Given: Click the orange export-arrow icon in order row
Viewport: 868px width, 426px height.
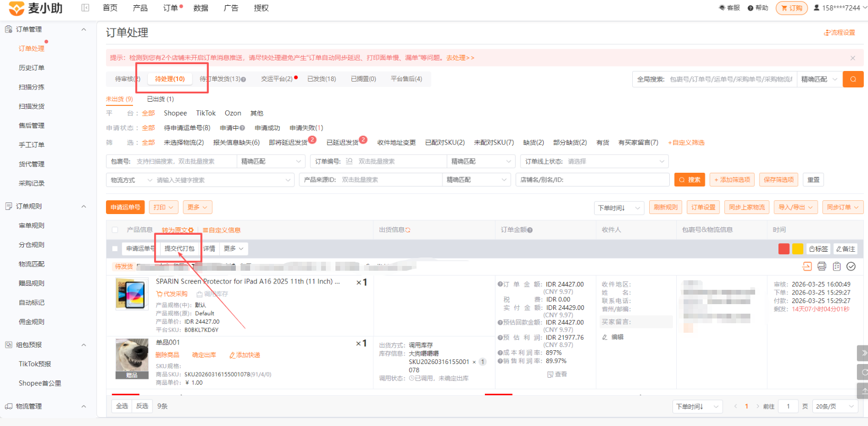Looking at the screenshot, I should click(x=807, y=267).
